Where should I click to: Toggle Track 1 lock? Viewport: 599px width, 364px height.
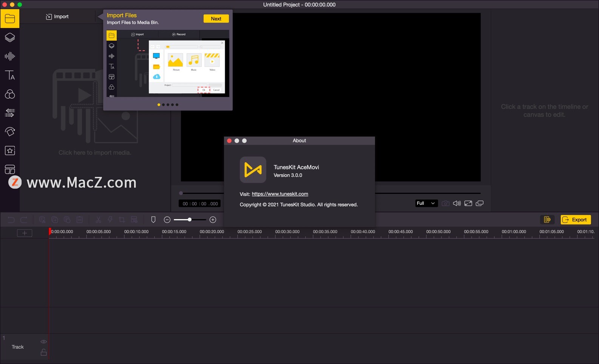[44, 352]
